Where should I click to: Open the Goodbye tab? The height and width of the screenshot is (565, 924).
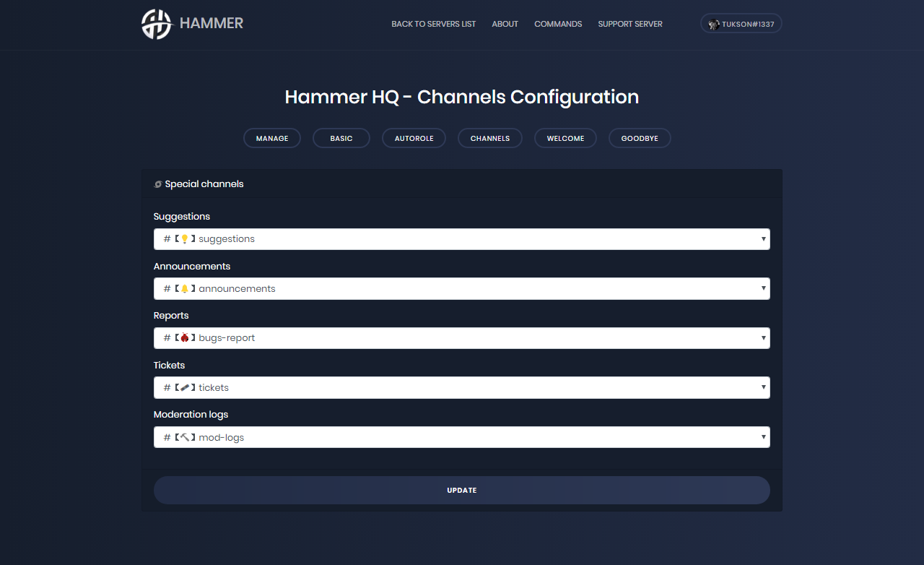(640, 138)
